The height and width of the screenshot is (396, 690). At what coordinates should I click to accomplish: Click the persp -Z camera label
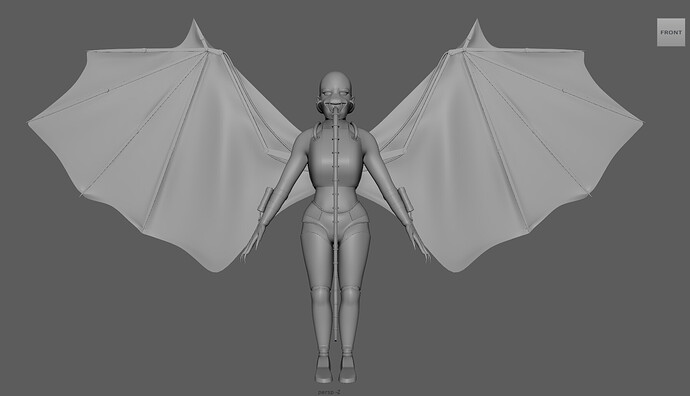329,392
